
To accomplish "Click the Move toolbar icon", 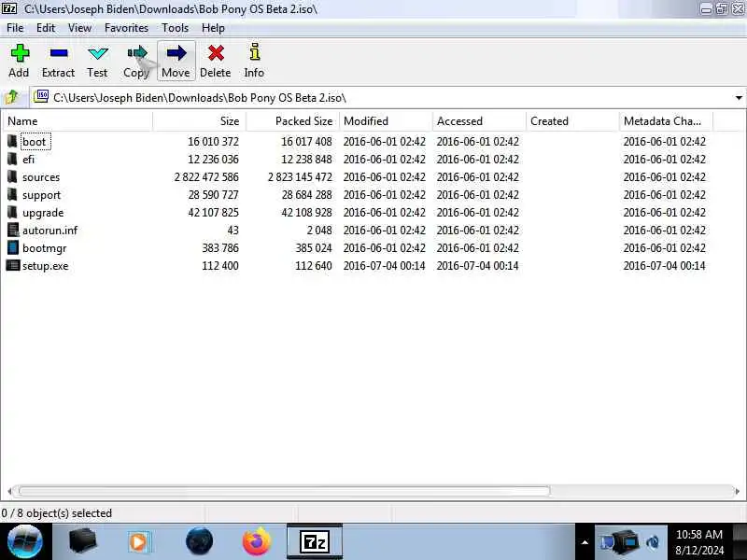I will [176, 53].
